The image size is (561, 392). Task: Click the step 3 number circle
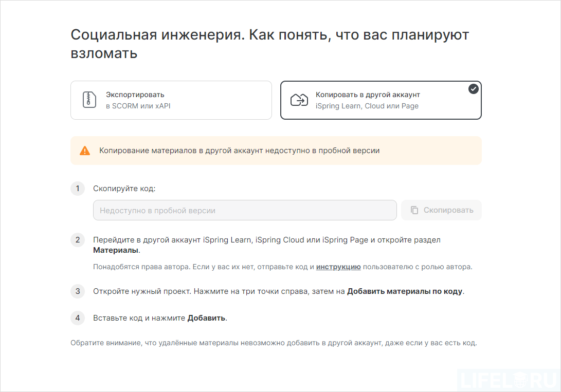tap(78, 291)
